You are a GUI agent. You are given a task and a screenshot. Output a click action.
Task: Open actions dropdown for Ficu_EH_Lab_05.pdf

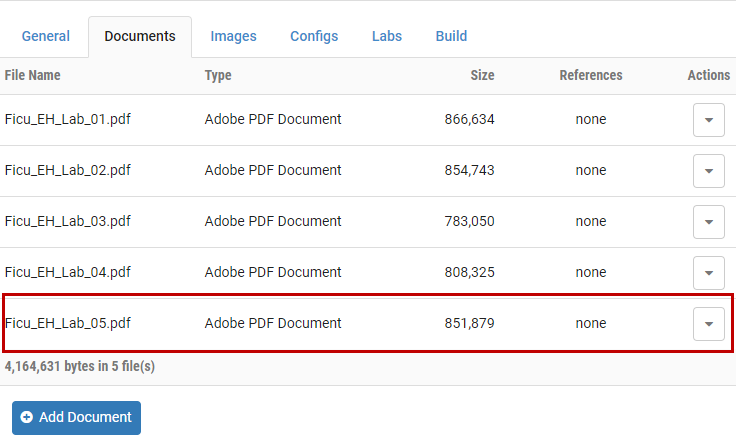click(709, 324)
